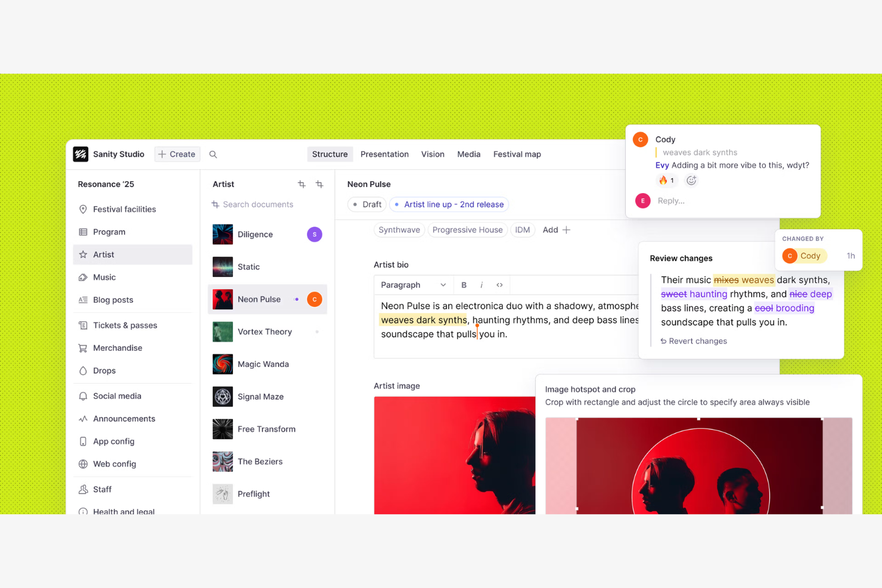882x588 pixels.
Task: Switch to the Presentation tab
Action: tap(384, 154)
